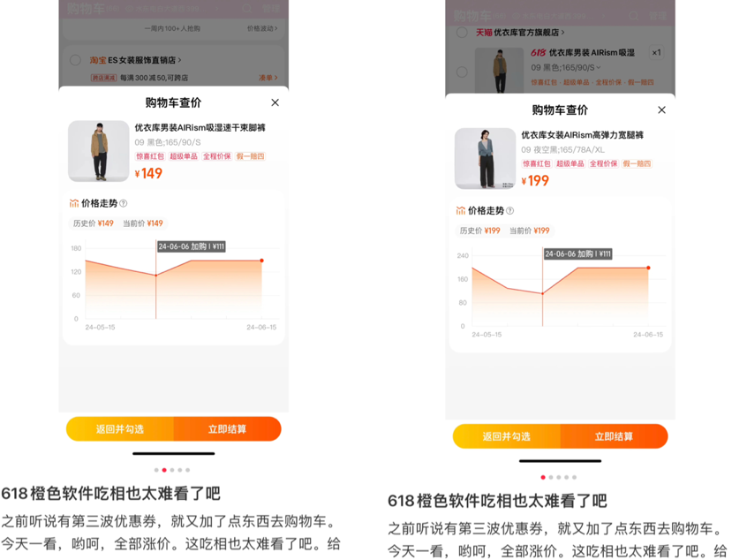This screenshot has width=747, height=560.
Task: Close the right 购物车查价 popup
Action: [661, 110]
